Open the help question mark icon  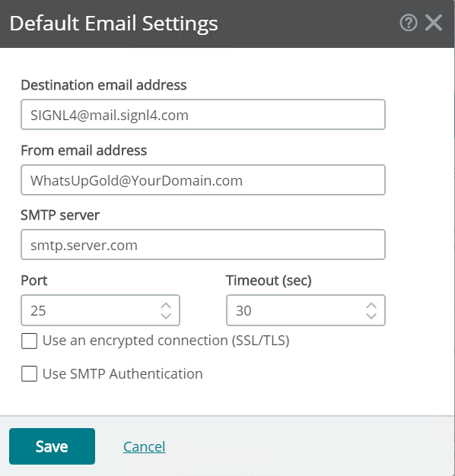[409, 23]
